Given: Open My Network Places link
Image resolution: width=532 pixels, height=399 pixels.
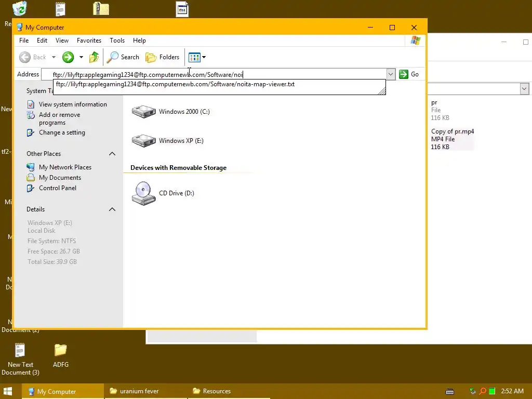Looking at the screenshot, I should (65, 167).
